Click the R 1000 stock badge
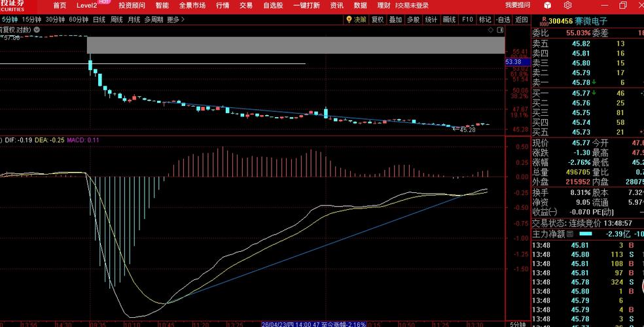 543,21
